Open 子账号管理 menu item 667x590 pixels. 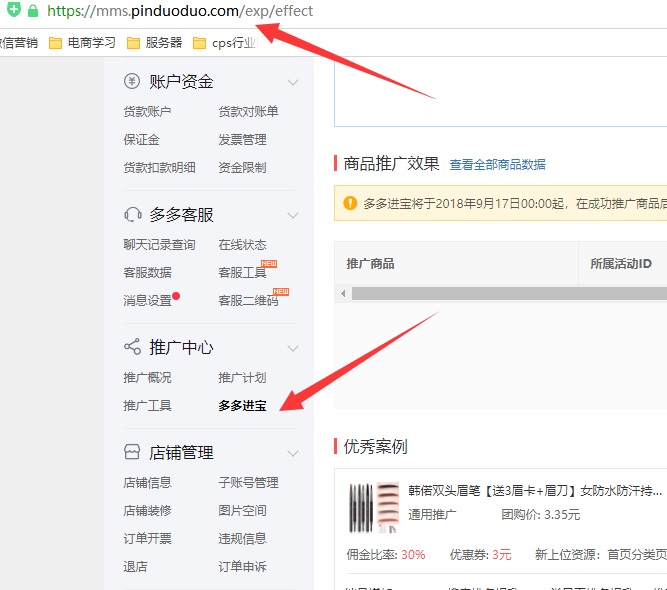(248, 483)
